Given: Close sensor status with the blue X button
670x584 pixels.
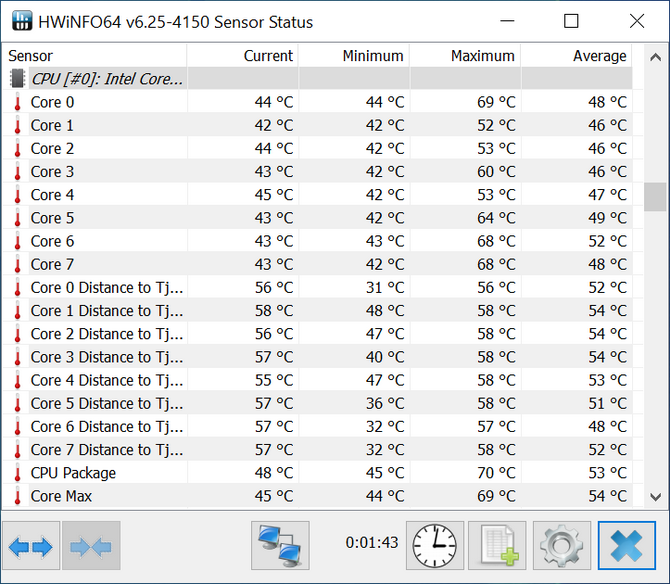Looking at the screenshot, I should tap(626, 546).
